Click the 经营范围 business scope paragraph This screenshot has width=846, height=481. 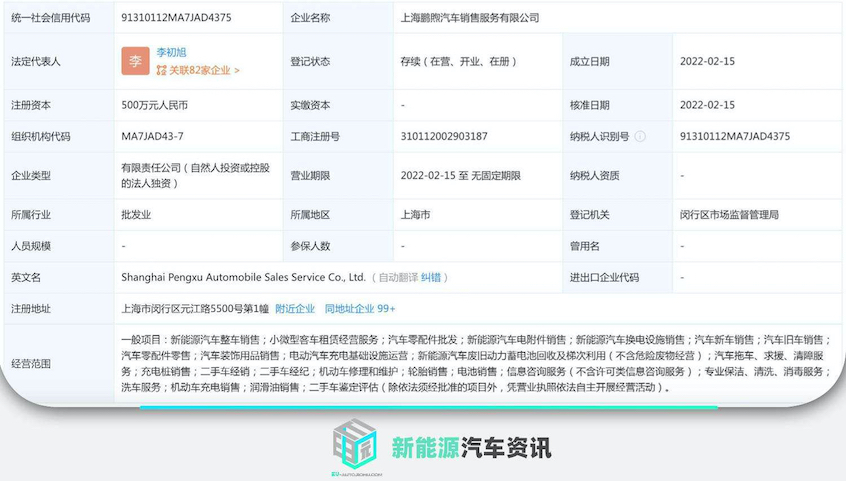[x=478, y=363]
